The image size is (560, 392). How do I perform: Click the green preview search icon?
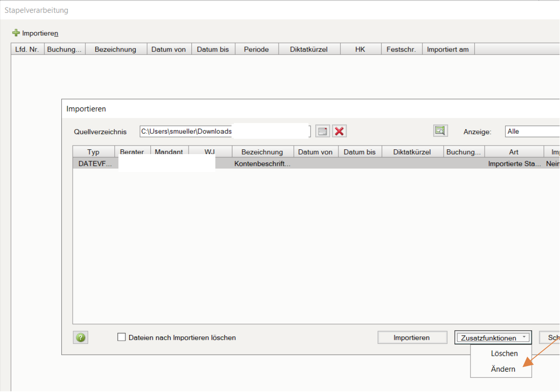440,131
